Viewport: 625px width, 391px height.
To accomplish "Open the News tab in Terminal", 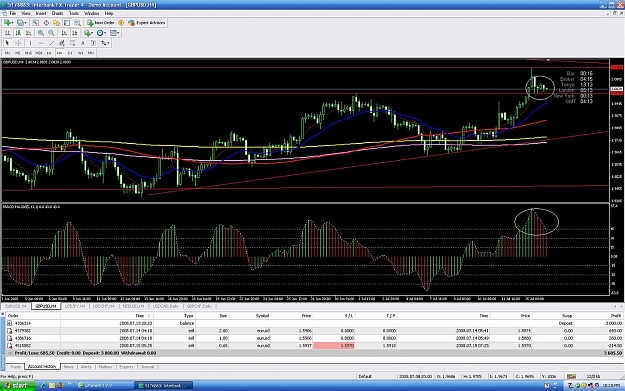I will coord(69,367).
